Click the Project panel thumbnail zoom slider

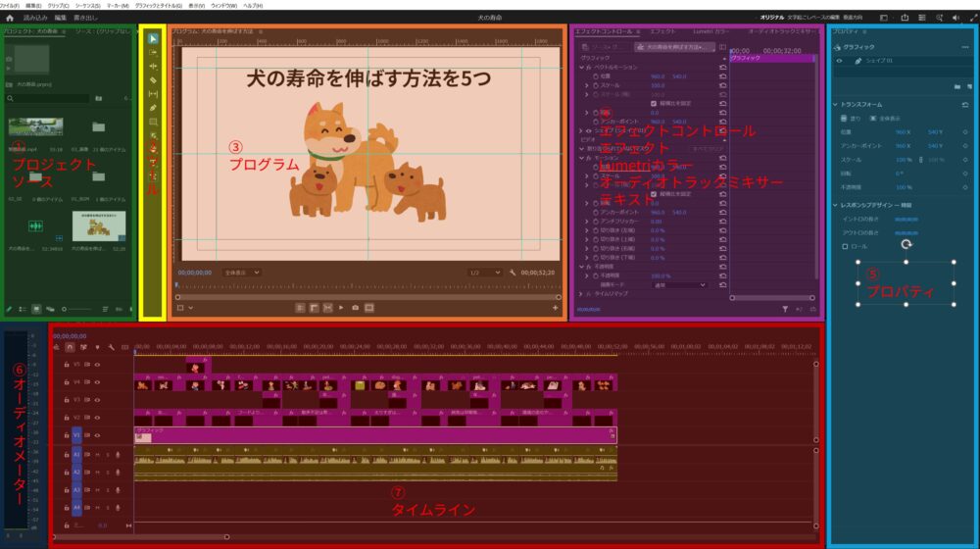pos(76,309)
